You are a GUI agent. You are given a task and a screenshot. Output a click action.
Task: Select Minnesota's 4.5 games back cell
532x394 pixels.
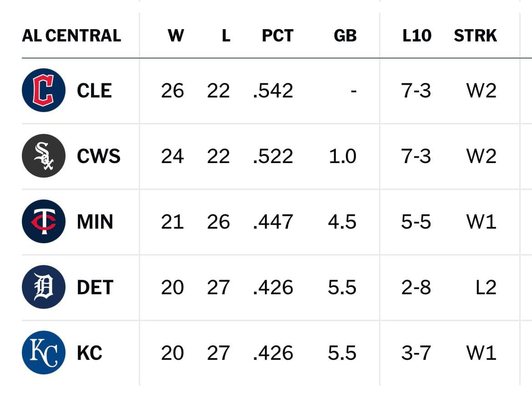click(x=342, y=222)
